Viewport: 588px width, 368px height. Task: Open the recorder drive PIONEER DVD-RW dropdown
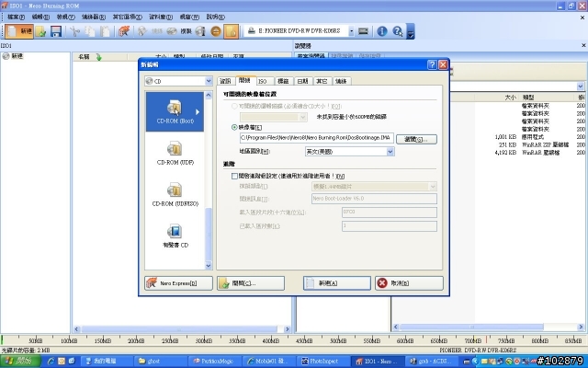pos(351,31)
